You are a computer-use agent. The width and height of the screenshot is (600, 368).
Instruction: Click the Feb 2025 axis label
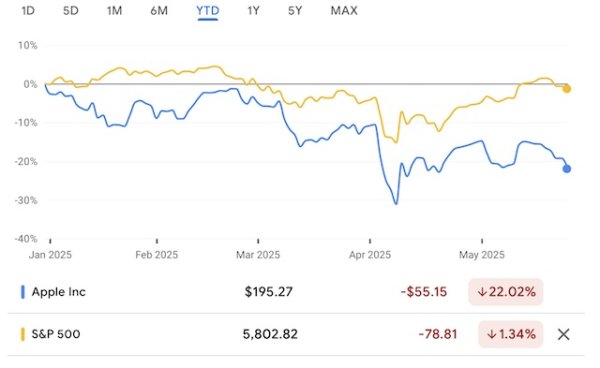[157, 255]
